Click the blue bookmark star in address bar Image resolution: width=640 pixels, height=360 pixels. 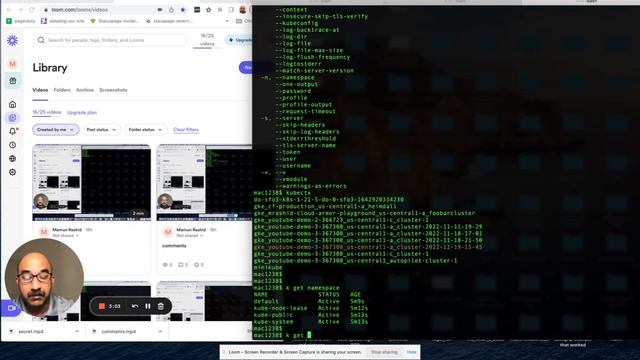183,9
